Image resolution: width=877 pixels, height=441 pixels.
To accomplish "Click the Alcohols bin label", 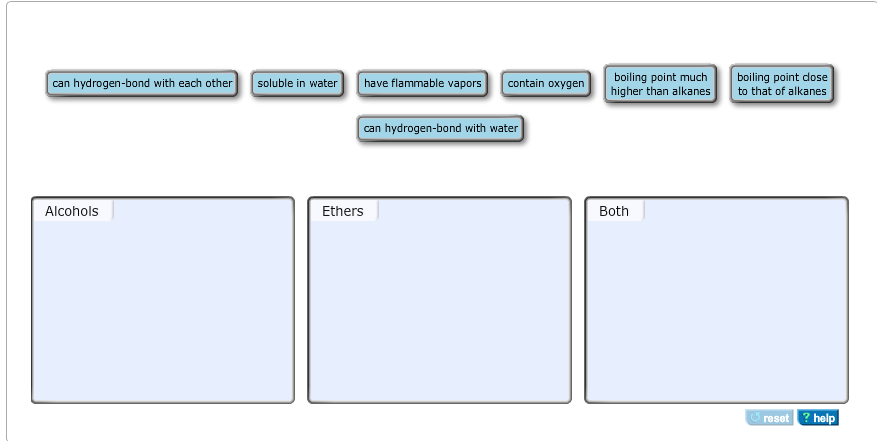I will tap(72, 211).
